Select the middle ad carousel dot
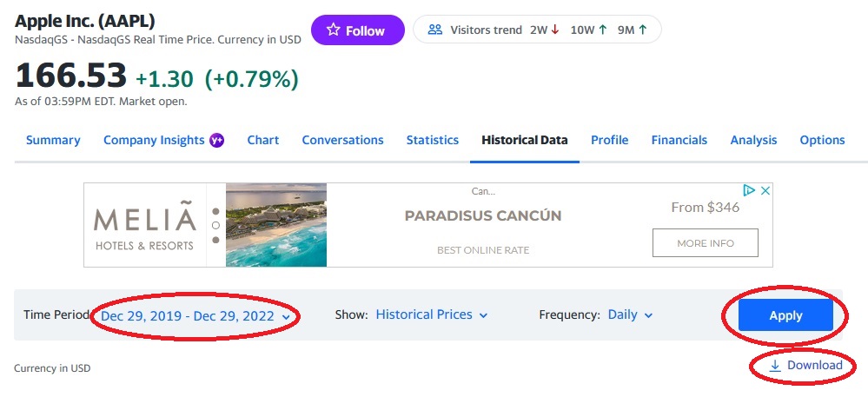This screenshot has height=397, width=868. pyautogui.click(x=215, y=225)
